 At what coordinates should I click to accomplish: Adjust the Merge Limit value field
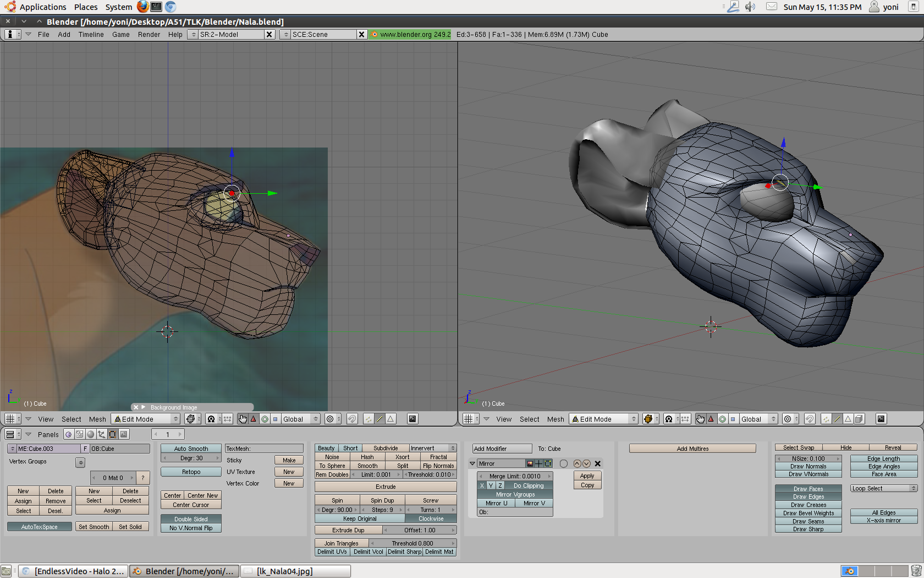[x=515, y=476]
